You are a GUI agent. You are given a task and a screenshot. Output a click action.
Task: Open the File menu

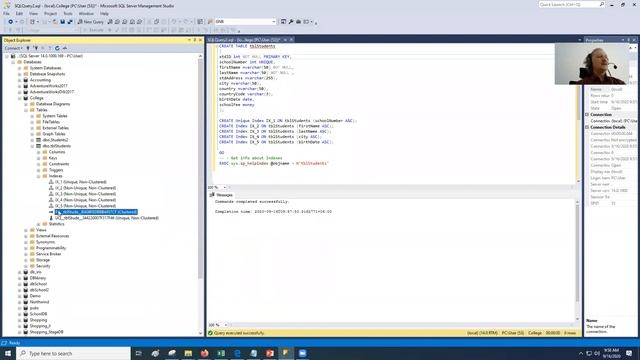coord(6,13)
